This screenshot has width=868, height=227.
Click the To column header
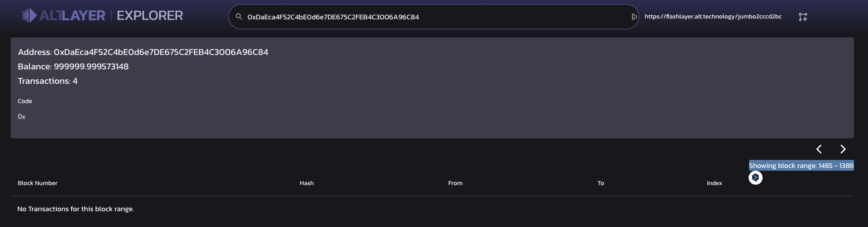601,183
